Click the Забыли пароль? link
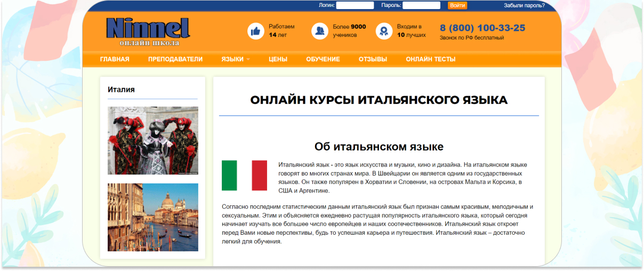Viewport: 644px width, 271px height. (524, 5)
